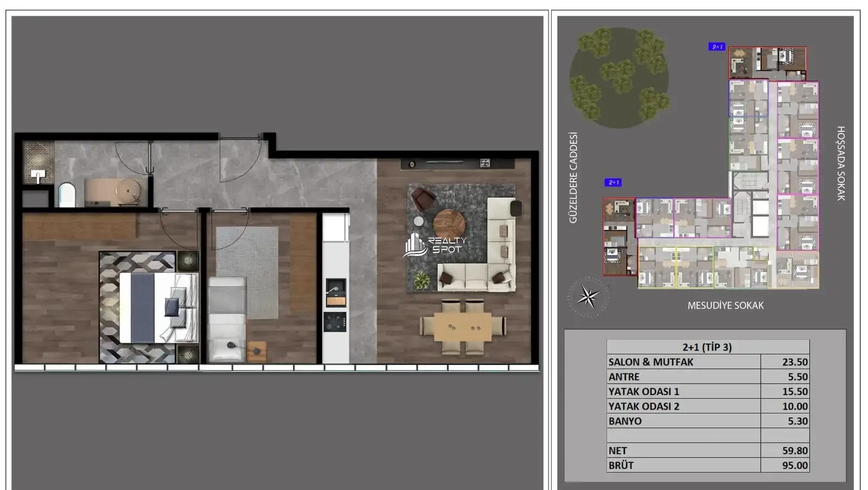Click the TV unit on living room wall

tap(458, 163)
